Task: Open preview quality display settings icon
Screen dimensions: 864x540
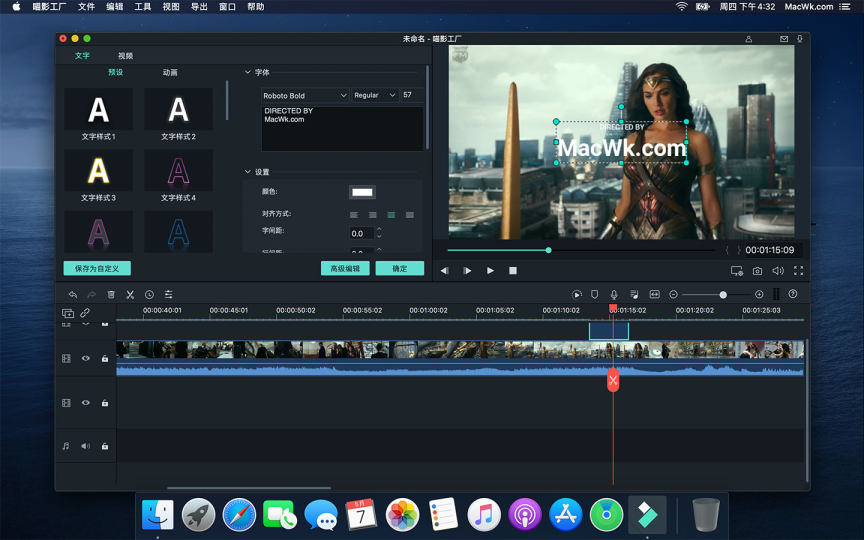Action: coord(737,271)
